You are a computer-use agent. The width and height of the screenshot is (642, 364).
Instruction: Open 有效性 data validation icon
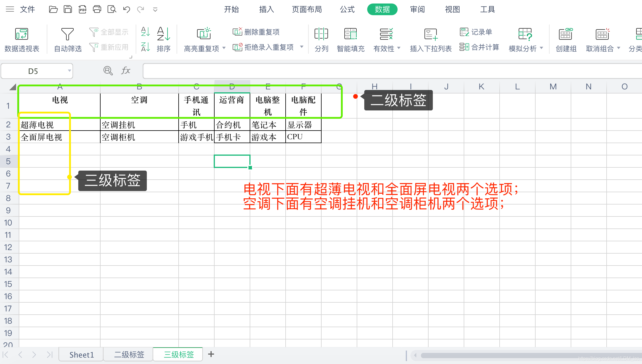click(x=386, y=34)
